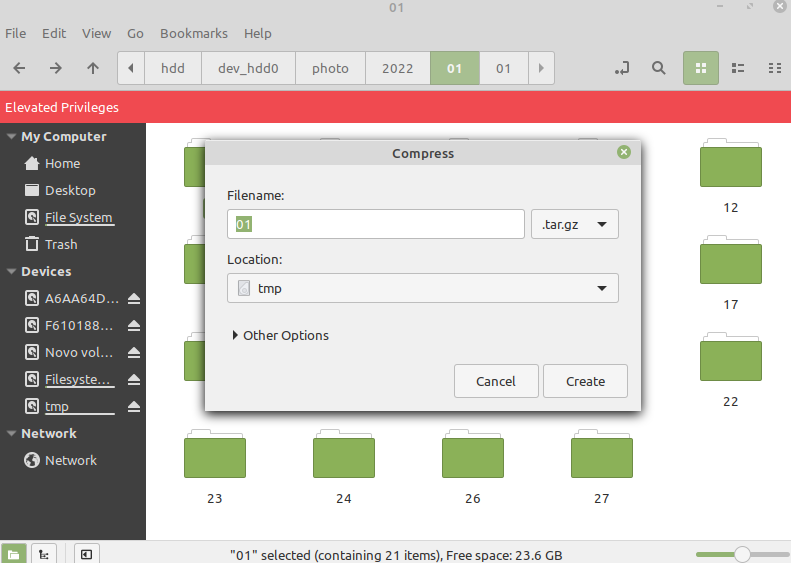791x563 pixels.
Task: Switch to list view
Action: 738,68
